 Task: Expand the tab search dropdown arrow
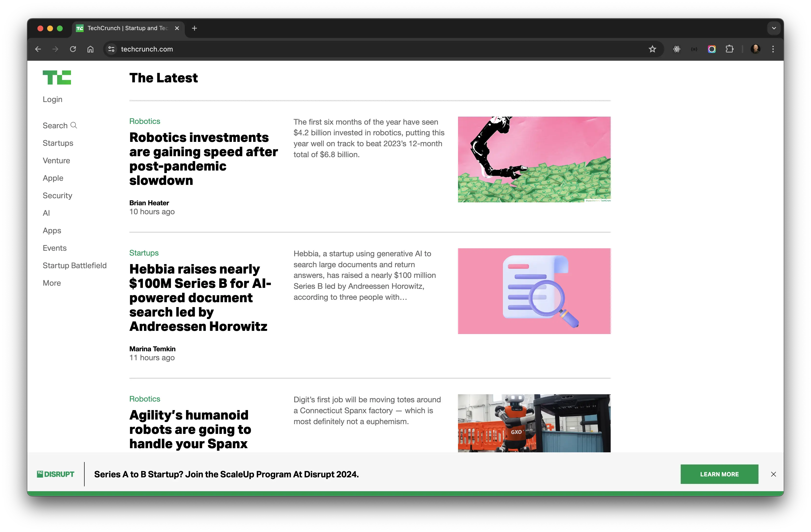(774, 28)
